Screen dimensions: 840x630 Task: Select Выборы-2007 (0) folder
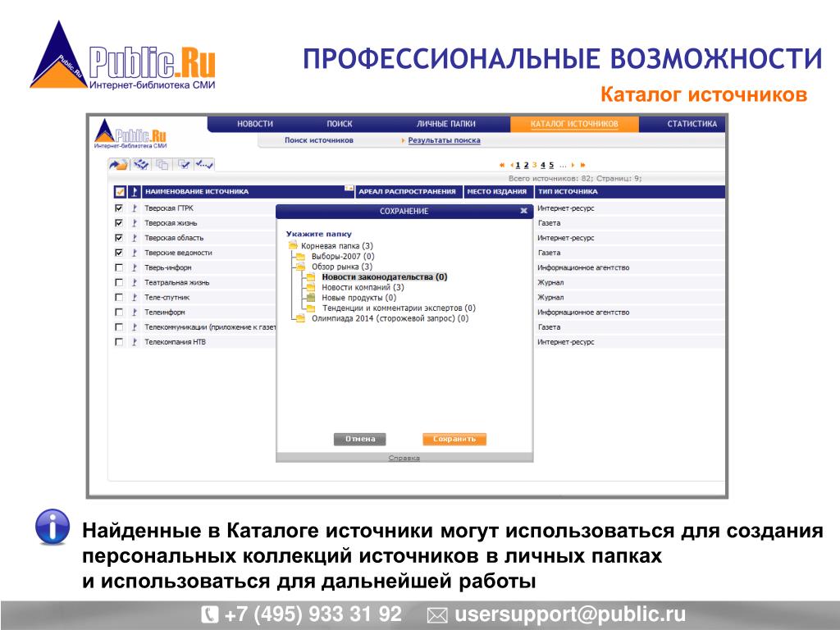pos(343,256)
